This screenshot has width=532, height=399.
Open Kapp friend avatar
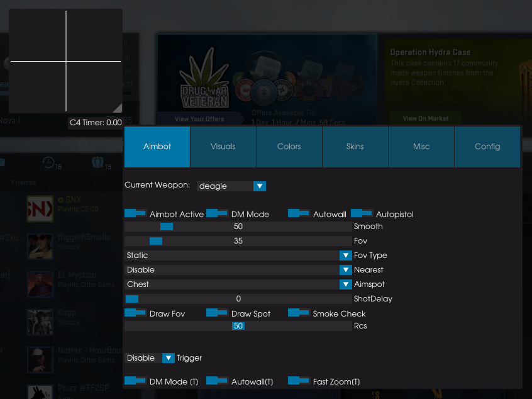point(40,322)
